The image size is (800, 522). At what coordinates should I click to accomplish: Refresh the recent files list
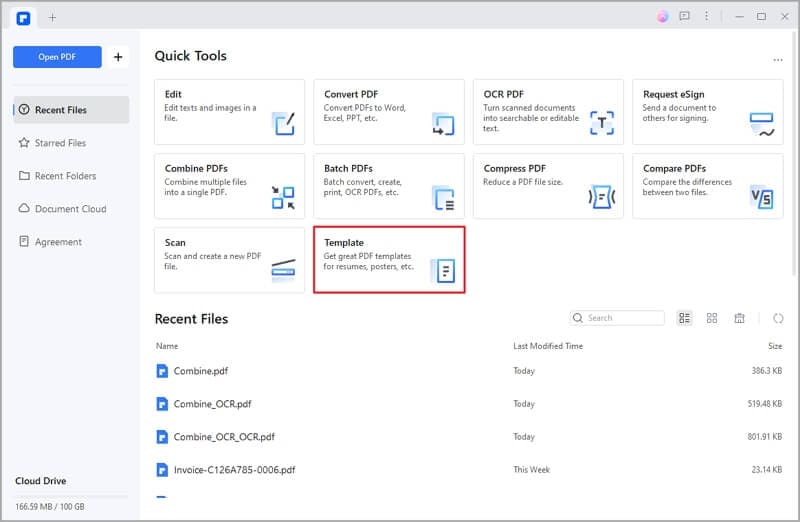pos(778,318)
